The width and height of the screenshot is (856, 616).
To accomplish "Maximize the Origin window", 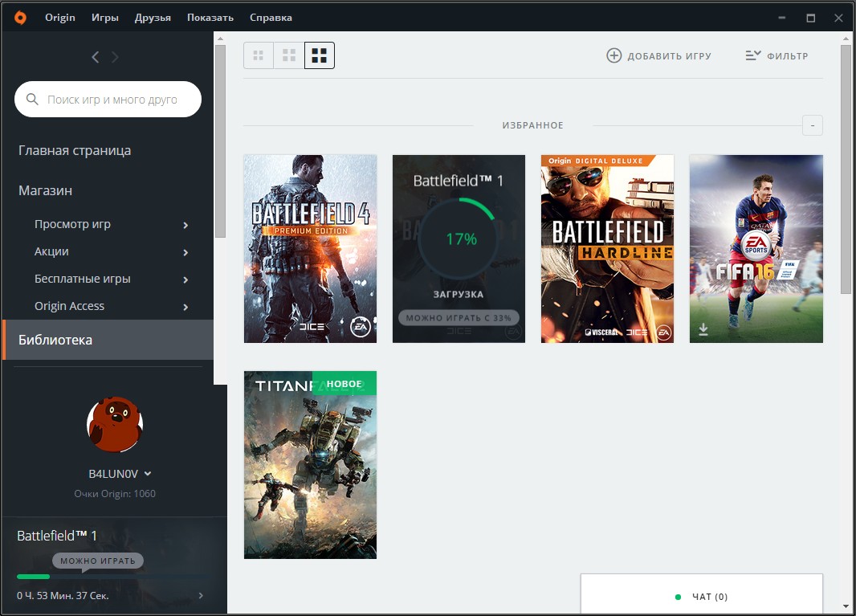I will point(811,18).
